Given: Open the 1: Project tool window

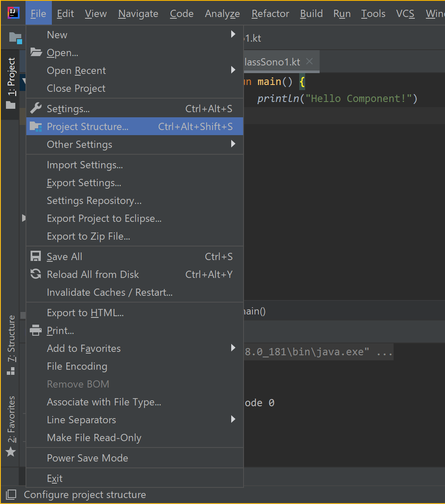Looking at the screenshot, I should (11, 85).
